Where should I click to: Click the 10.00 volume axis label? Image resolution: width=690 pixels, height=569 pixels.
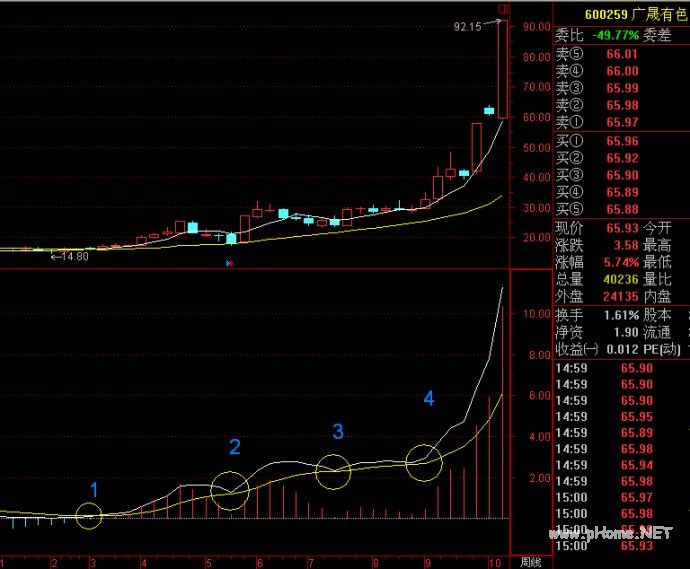[536, 314]
